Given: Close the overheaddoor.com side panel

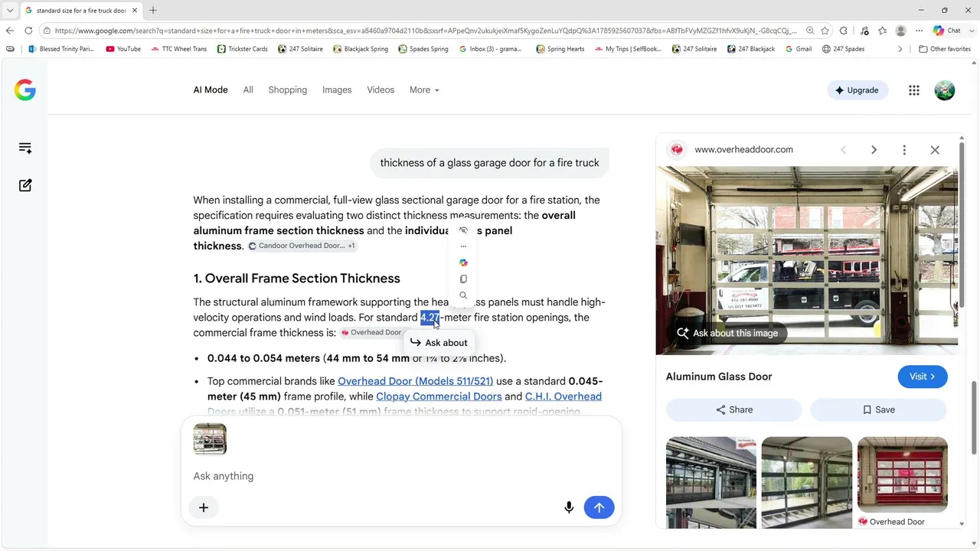Looking at the screenshot, I should click(x=935, y=150).
